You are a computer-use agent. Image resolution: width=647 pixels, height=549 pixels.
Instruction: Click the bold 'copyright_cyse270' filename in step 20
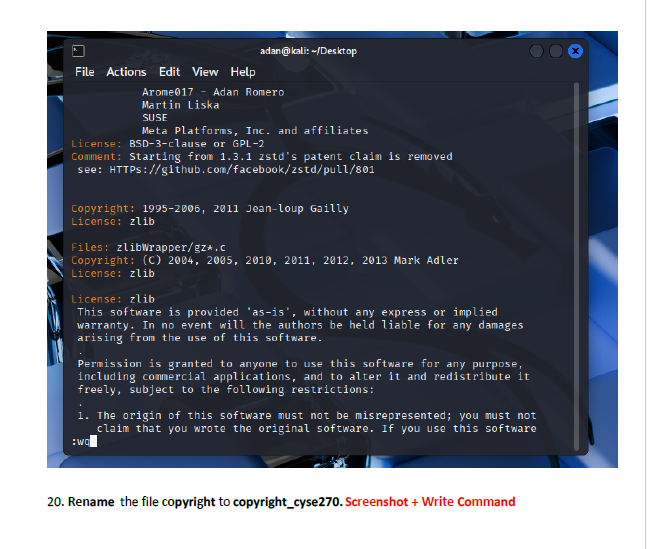click(x=286, y=501)
